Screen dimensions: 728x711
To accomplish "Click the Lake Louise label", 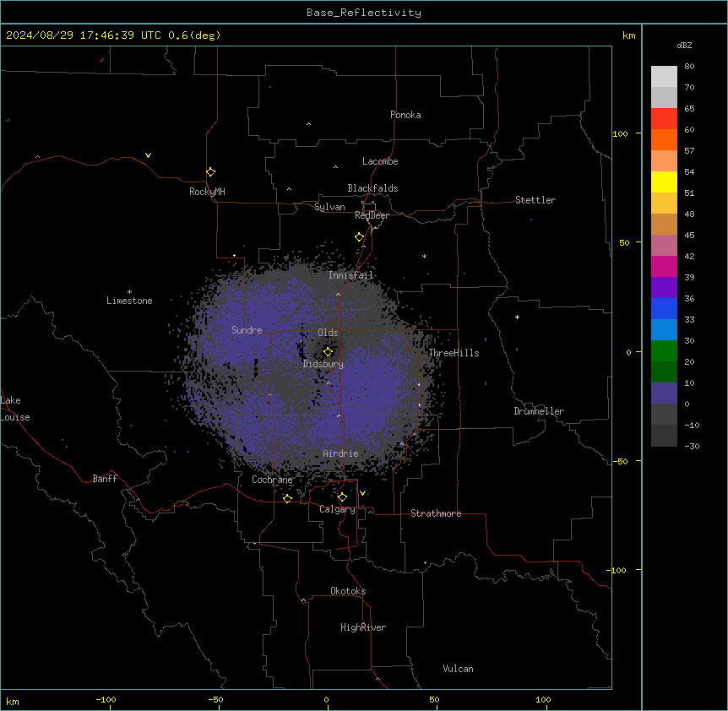I will (x=14, y=409).
